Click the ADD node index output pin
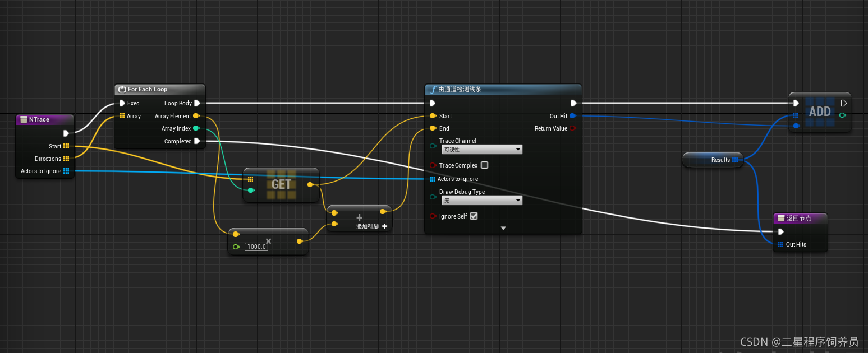 coord(843,115)
